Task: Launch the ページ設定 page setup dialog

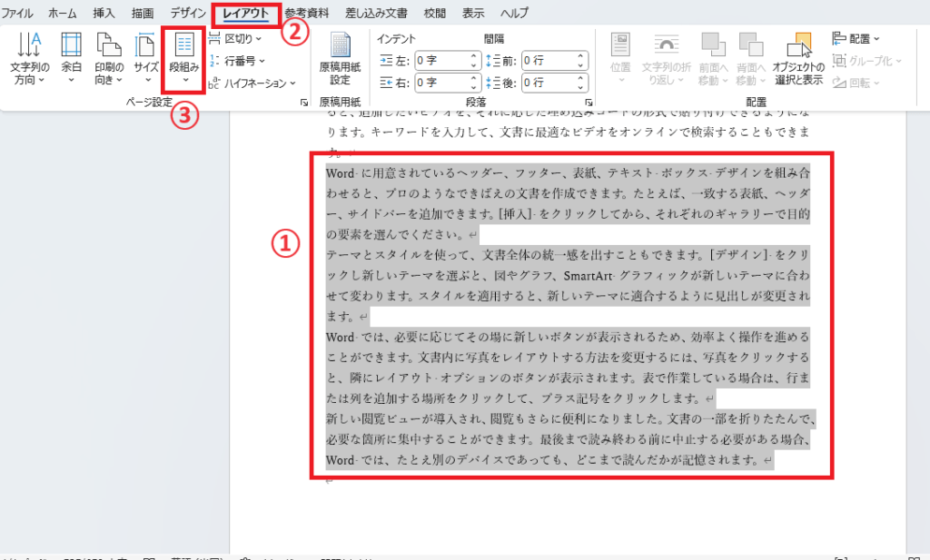Action: click(303, 103)
